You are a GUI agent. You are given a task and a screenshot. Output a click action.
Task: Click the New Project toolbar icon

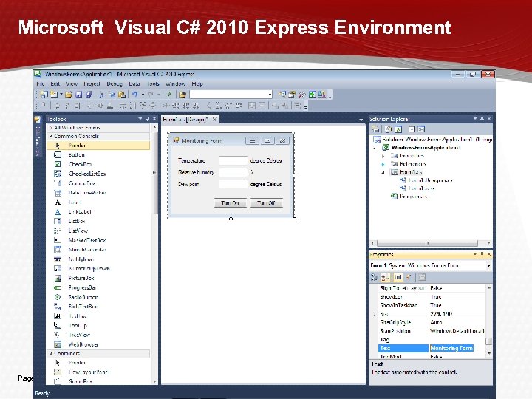pos(44,95)
